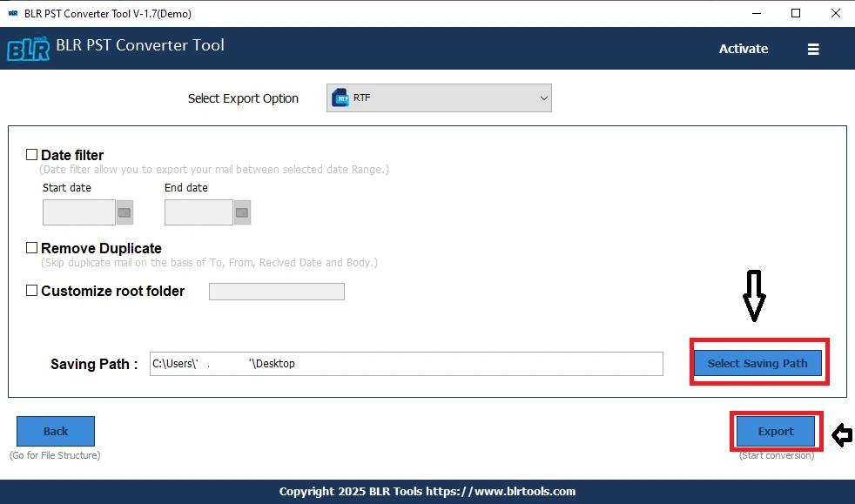Click inside the Saving Path text field

pos(406,363)
